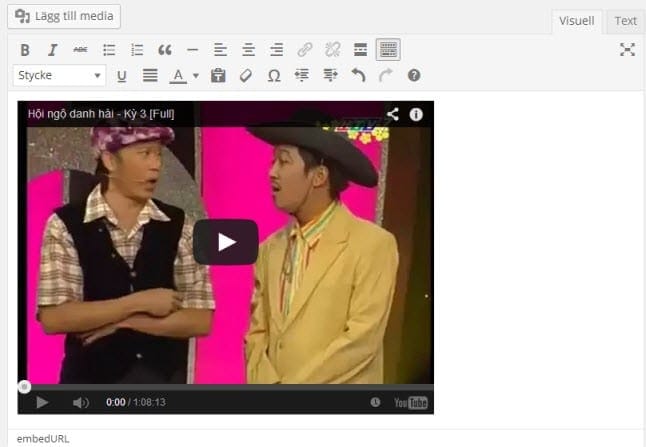The height and width of the screenshot is (447, 646).
Task: Toggle paste as text
Action: click(x=218, y=76)
